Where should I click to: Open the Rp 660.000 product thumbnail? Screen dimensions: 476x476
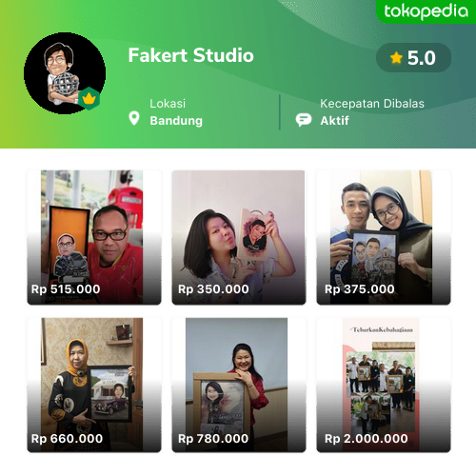click(94, 385)
